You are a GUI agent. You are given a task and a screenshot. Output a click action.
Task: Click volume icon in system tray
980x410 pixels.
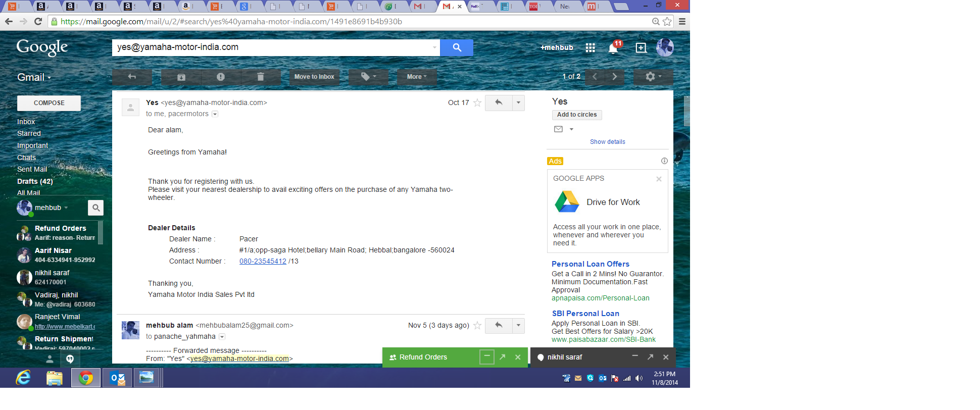click(x=639, y=378)
